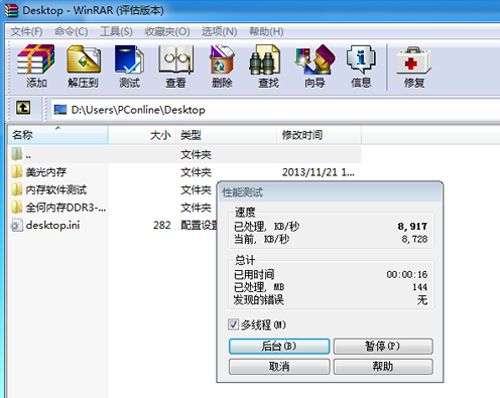Click the 282 size value of desktop.ini

coord(162,225)
